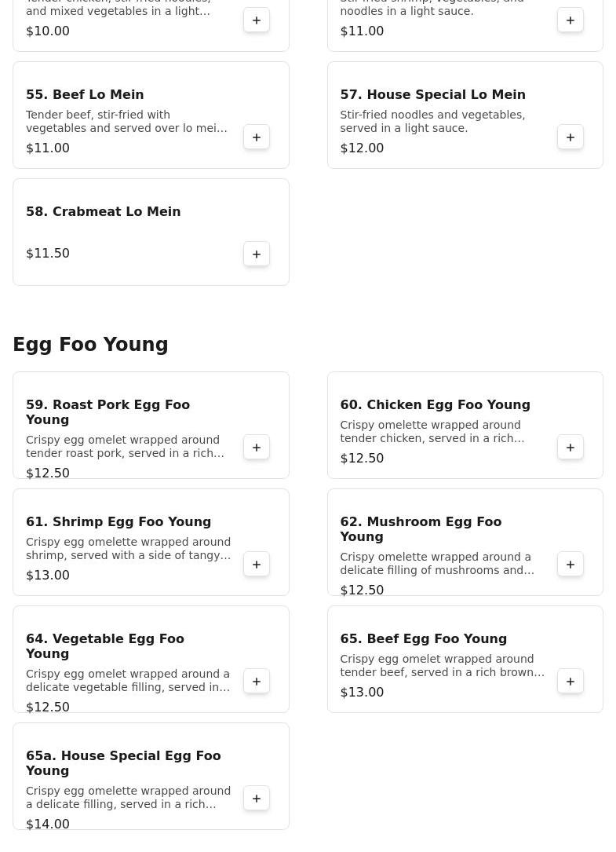
Task: Click plus icon on the $10.00 chicken item
Action: click(x=257, y=20)
